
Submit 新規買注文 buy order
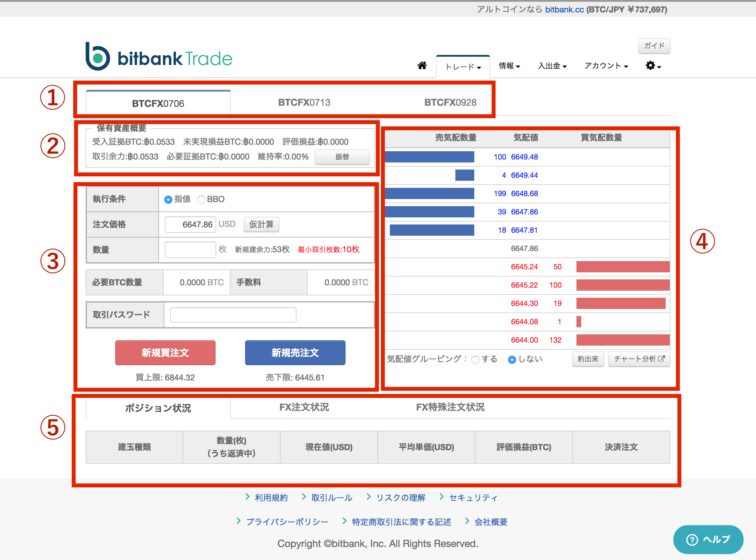[x=165, y=353]
